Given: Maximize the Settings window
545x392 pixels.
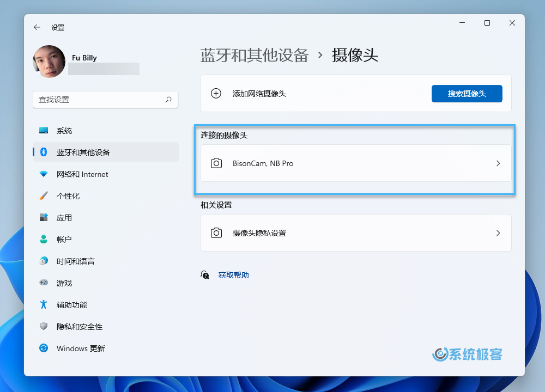Looking at the screenshot, I should pyautogui.click(x=487, y=23).
